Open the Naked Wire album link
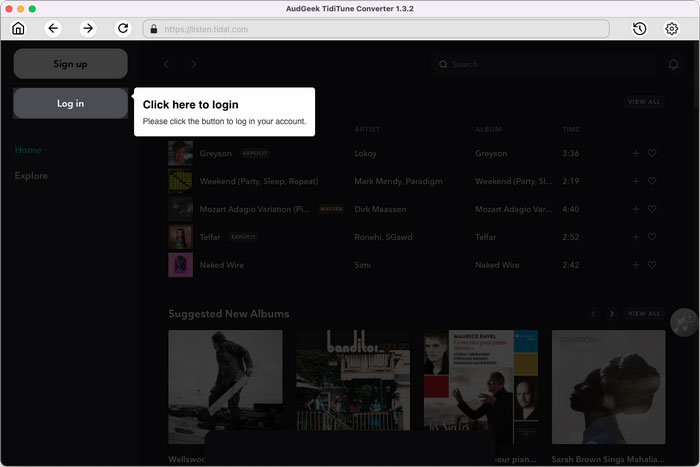Viewport: 700px width, 467px height. click(497, 265)
